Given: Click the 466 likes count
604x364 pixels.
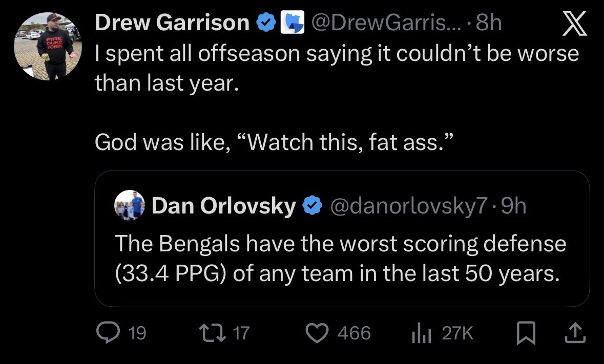Looking at the screenshot, I should (353, 334).
